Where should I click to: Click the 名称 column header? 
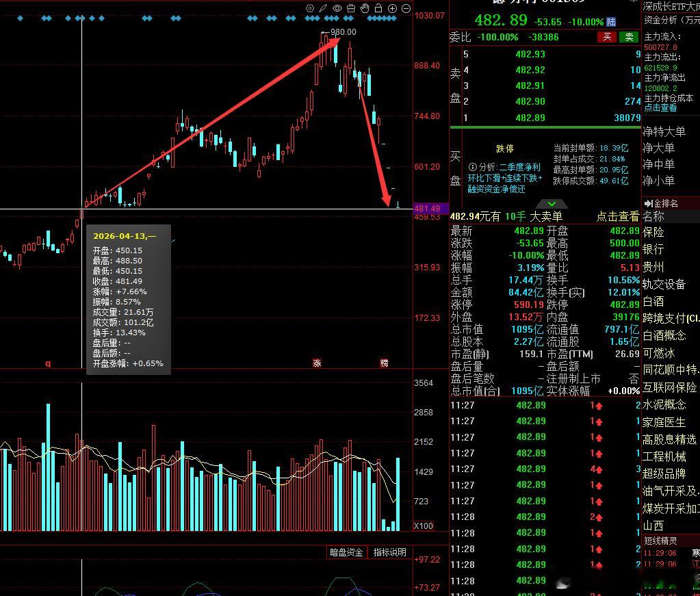point(653,216)
